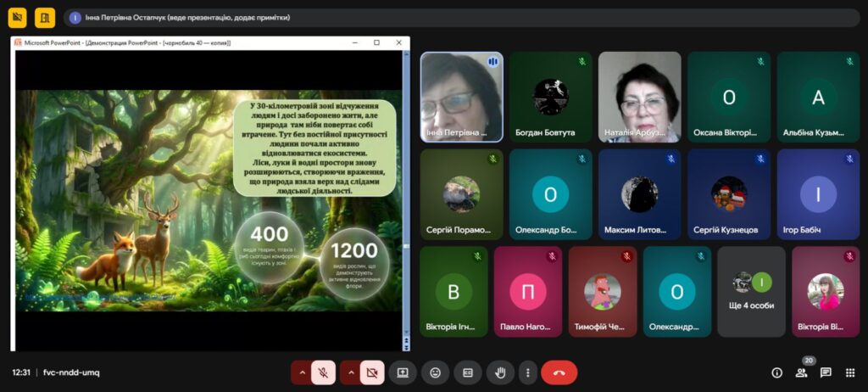Open the 'Ще 4 особи' tile
Image resolution: width=868 pixels, height=392 pixels.
click(750, 291)
